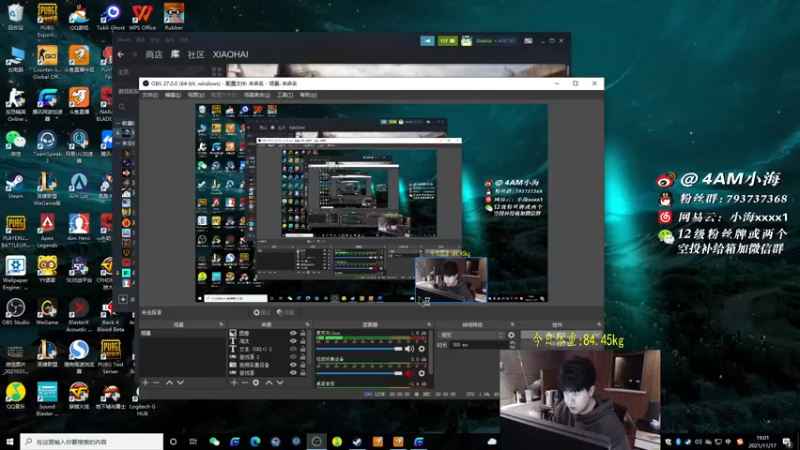The image size is (800, 450).
Task: Add a new scene in OBS
Action: pos(145,382)
